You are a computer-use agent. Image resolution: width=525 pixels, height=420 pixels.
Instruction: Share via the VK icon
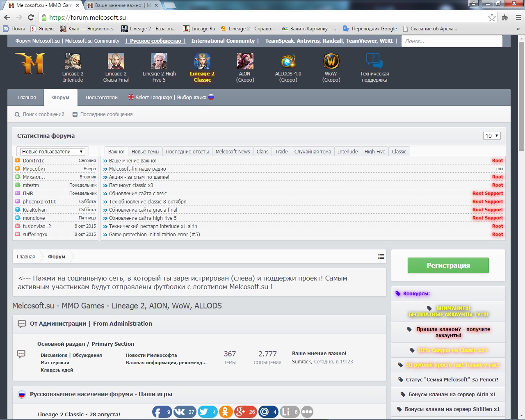[185, 412]
